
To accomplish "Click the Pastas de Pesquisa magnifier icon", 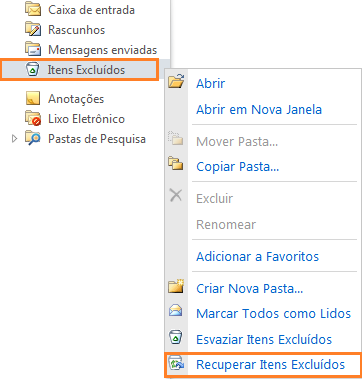I will (33, 139).
